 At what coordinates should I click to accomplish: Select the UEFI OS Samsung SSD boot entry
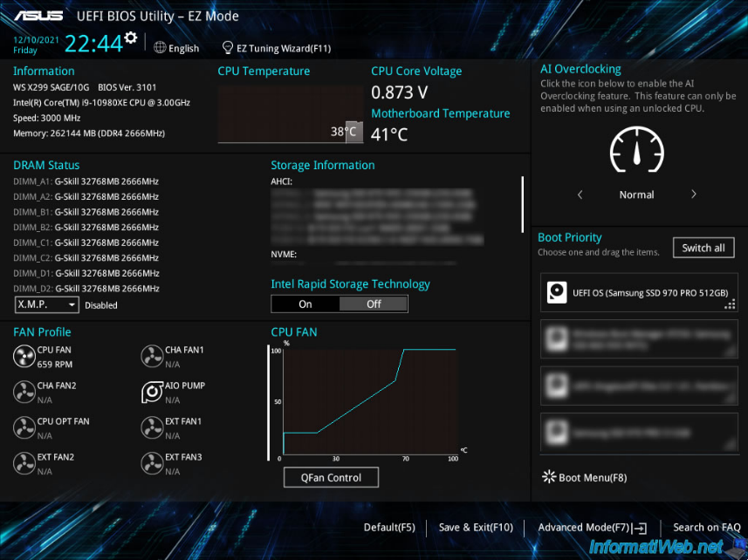pos(639,290)
